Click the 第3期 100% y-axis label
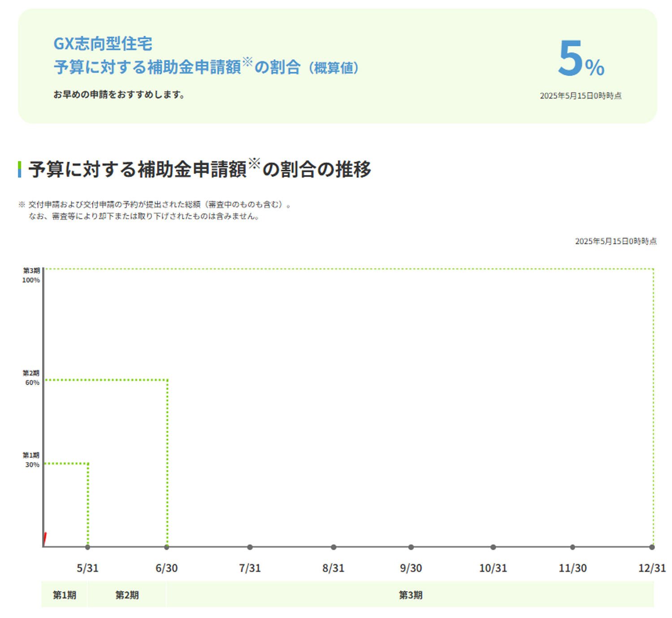 [31, 275]
